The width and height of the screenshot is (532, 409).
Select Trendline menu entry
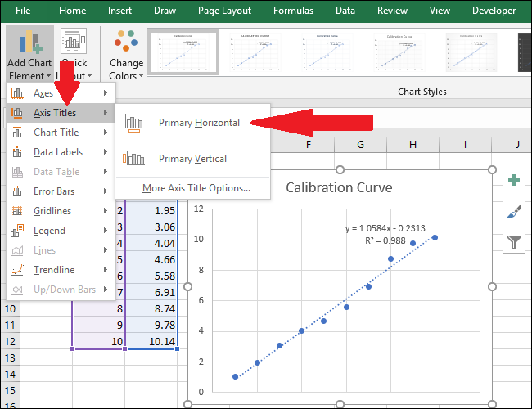[61, 270]
